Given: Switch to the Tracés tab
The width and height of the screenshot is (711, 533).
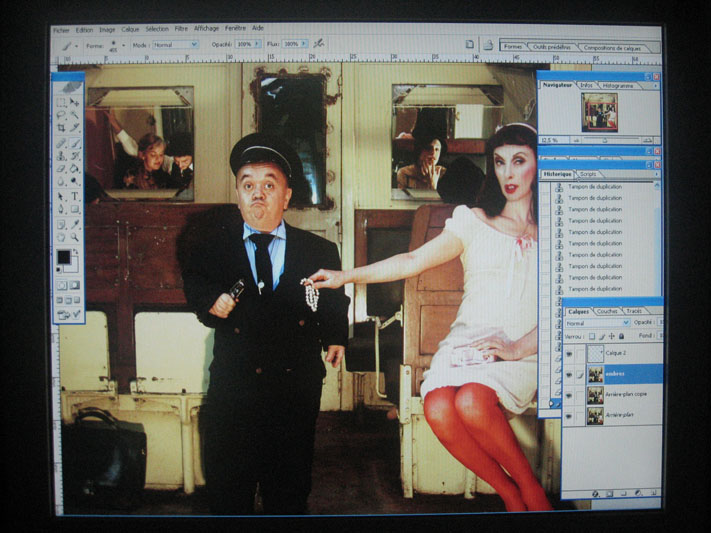Looking at the screenshot, I should pos(634,311).
